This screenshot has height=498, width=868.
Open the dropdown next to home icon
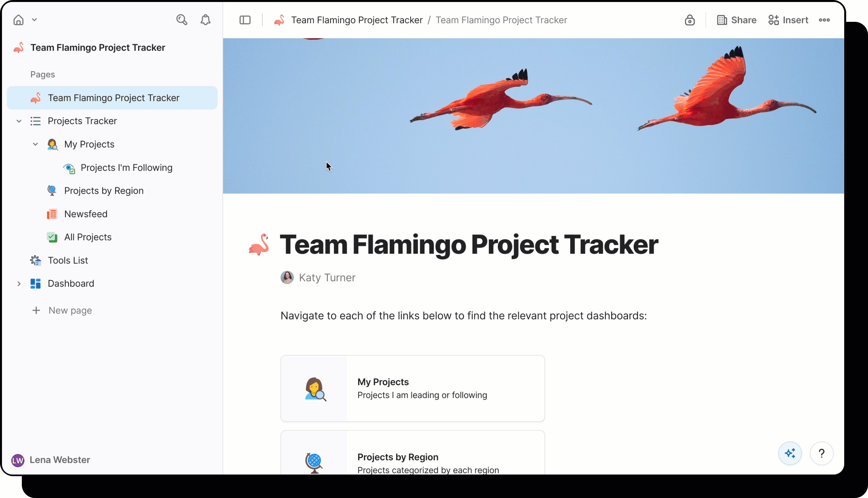(34, 20)
